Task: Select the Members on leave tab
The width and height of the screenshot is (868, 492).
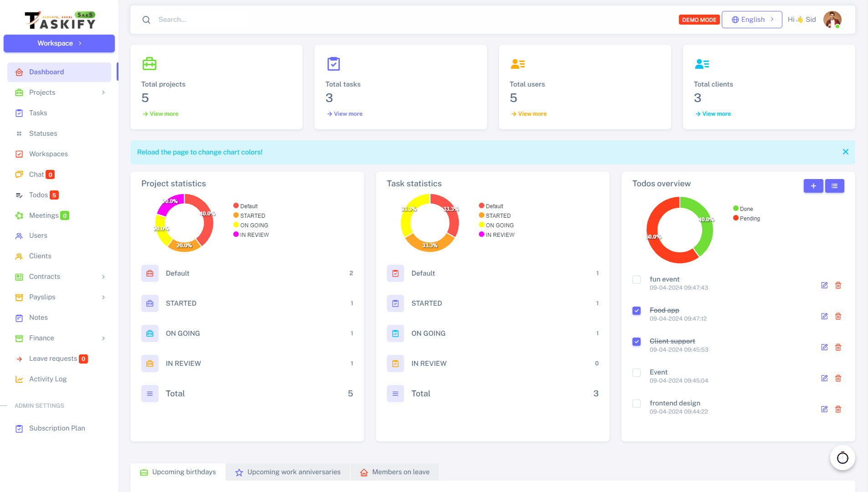Action: [x=395, y=472]
